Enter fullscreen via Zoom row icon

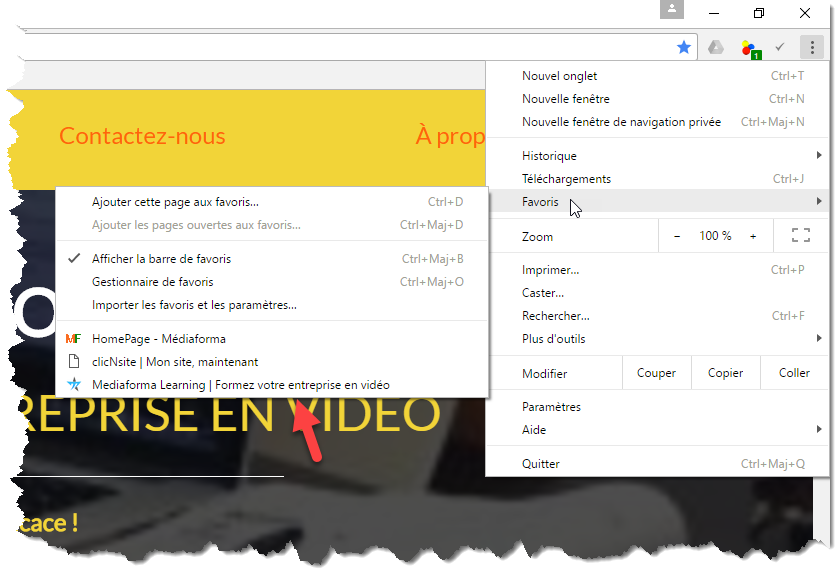pyautogui.click(x=800, y=236)
